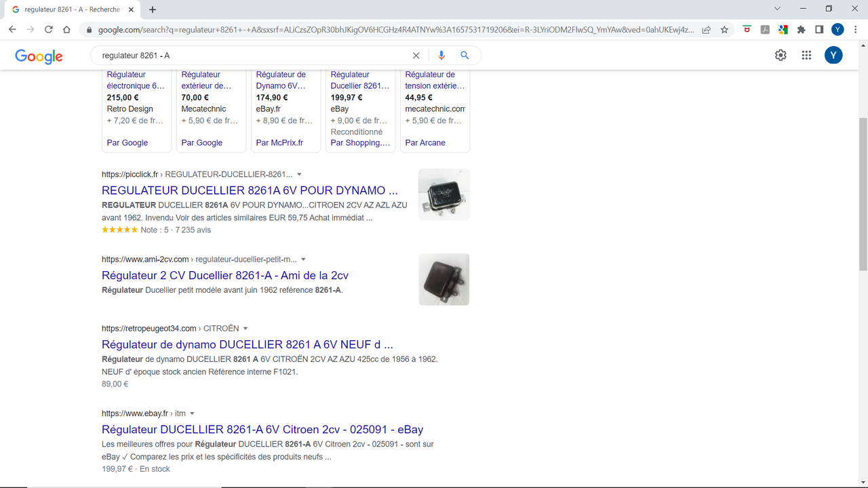Click the Note : 5 · 7 235 avis rating
Viewport: 868px width, 488px height.
pyautogui.click(x=176, y=230)
